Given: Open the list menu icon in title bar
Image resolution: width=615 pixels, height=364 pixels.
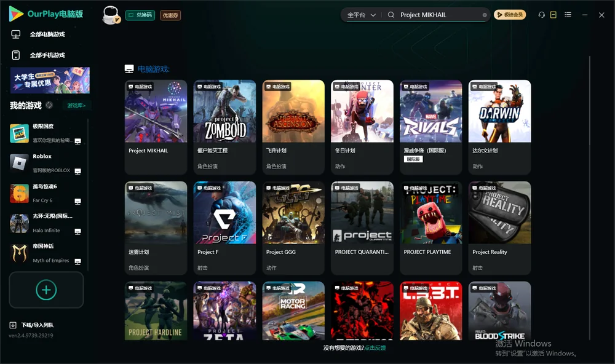Looking at the screenshot, I should [x=568, y=15].
